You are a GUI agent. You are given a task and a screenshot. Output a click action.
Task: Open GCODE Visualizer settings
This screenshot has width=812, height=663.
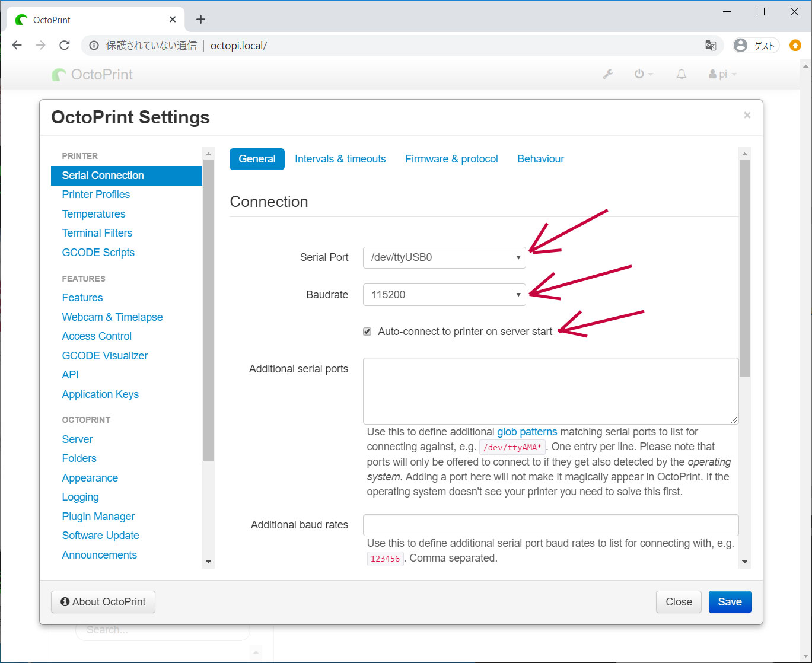click(105, 356)
